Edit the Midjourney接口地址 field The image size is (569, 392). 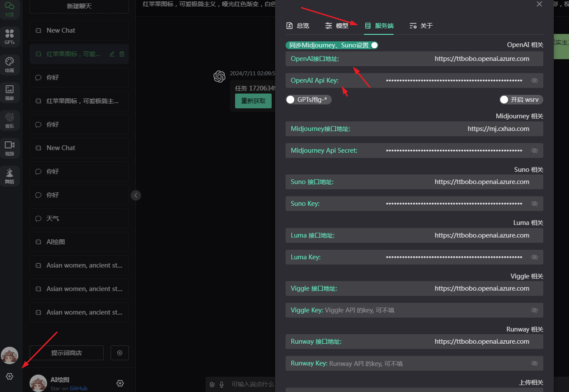coord(414,129)
